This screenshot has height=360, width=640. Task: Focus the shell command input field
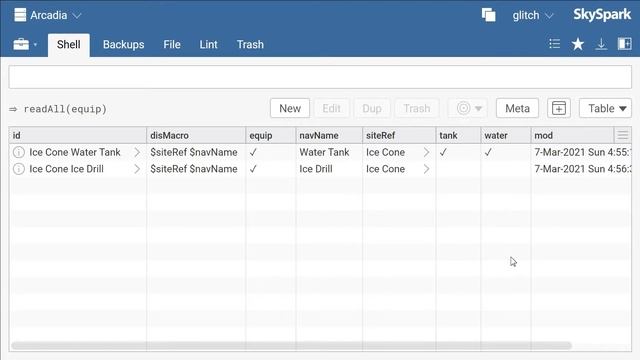pos(320,77)
